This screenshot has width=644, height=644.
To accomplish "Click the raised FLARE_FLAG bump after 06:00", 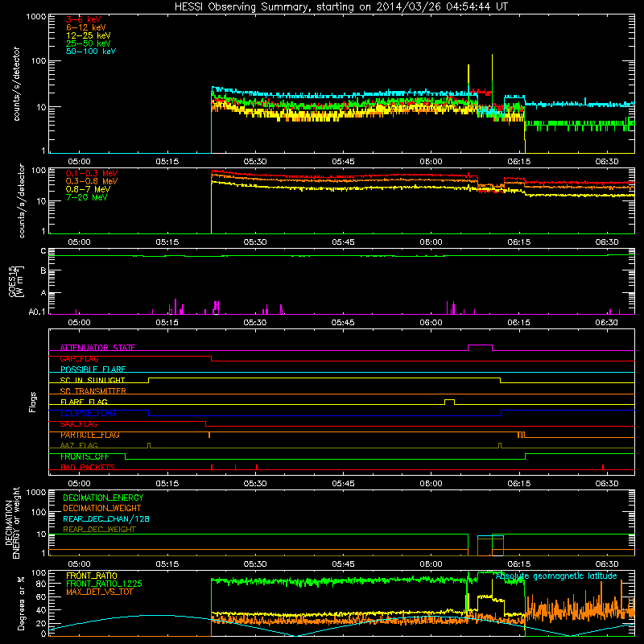I will tap(449, 400).
